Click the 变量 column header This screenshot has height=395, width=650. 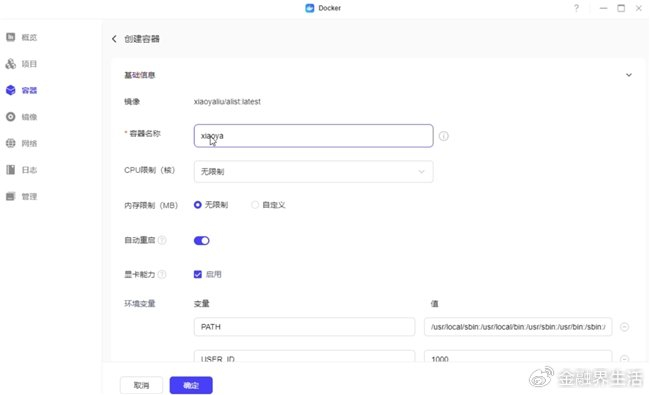click(201, 304)
